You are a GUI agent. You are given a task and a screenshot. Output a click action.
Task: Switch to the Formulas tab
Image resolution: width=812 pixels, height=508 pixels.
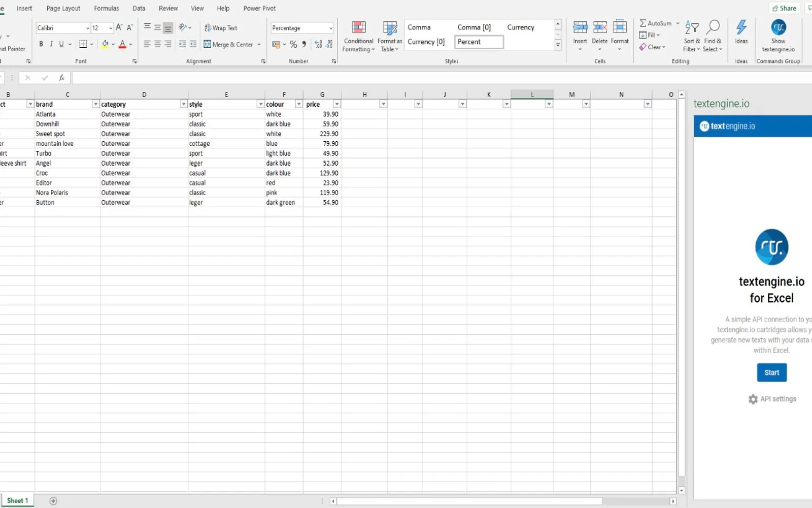pyautogui.click(x=107, y=8)
